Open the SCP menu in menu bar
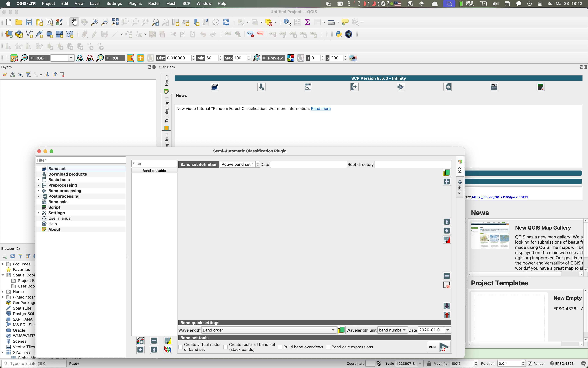 pyautogui.click(x=186, y=3)
